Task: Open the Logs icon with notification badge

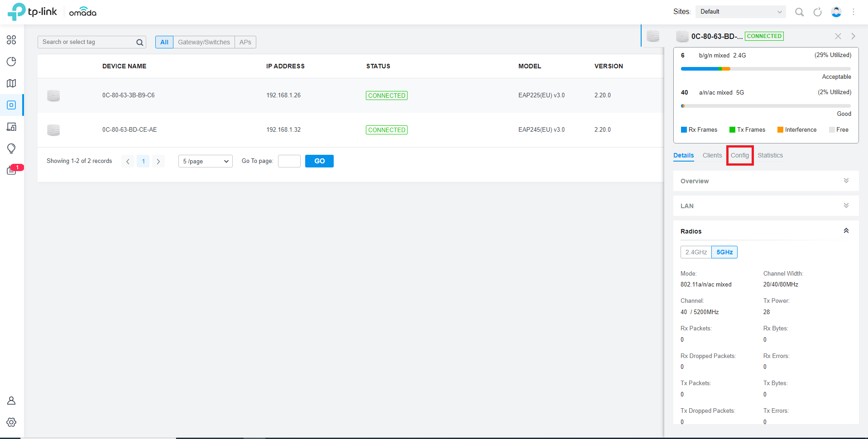Action: click(x=11, y=171)
